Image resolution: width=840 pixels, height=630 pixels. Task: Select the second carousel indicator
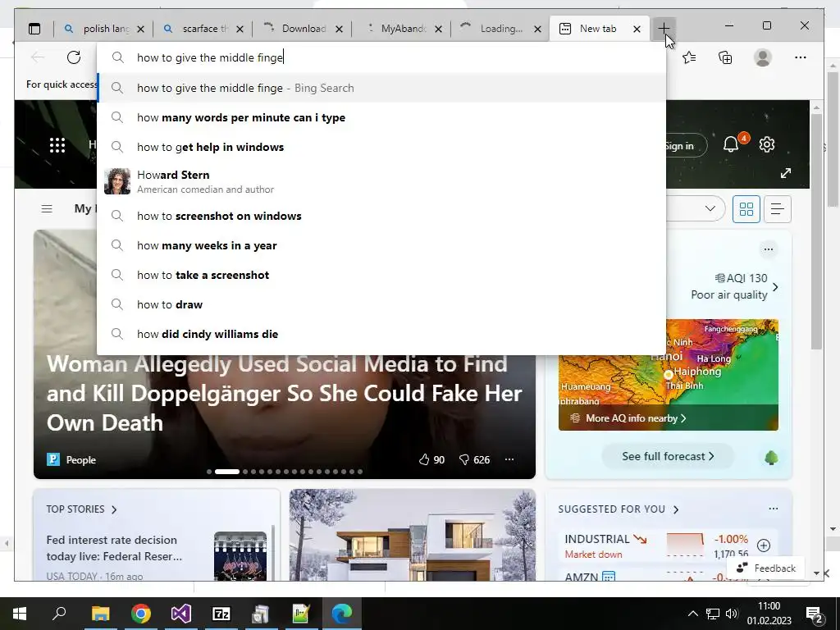(x=227, y=472)
